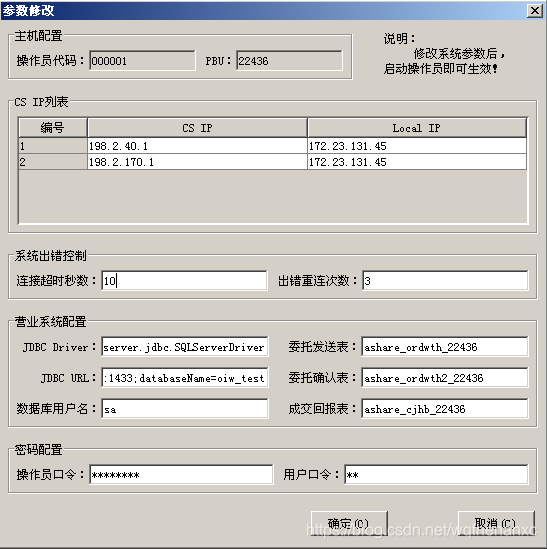Click the 数据库用户名 field containing sa
Image resolution: width=547 pixels, height=549 pixels.
coord(185,409)
